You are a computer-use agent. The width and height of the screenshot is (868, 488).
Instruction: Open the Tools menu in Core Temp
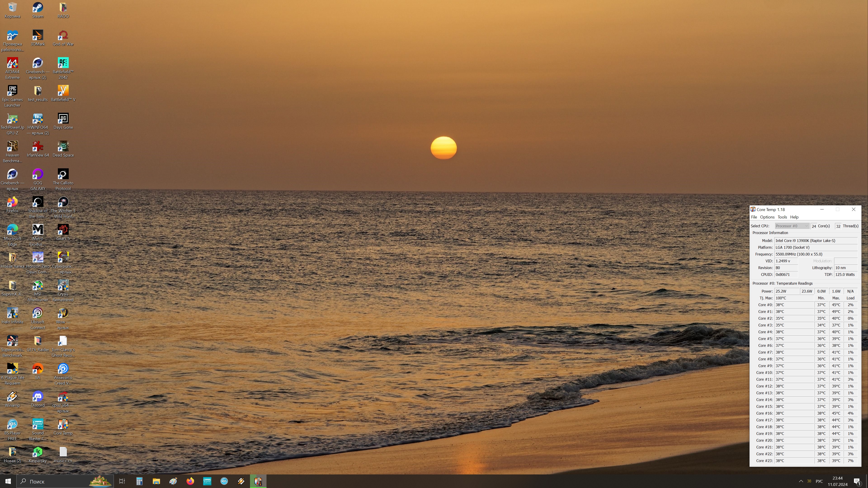click(x=782, y=217)
